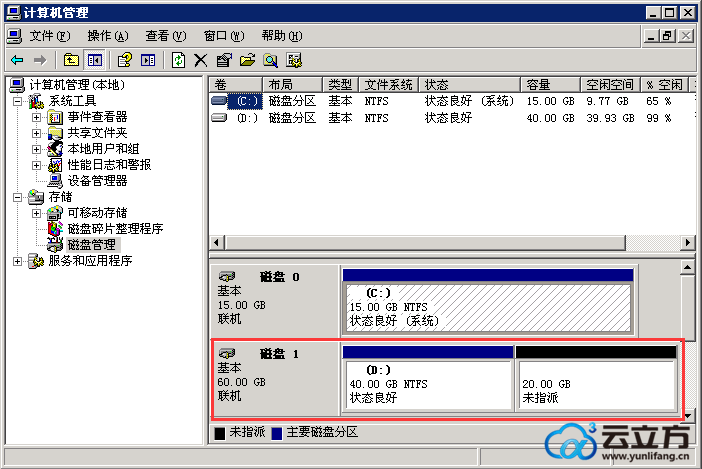The width and height of the screenshot is (702, 469).
Task: Expand the 性能日志和警报 node
Action: coord(36,165)
